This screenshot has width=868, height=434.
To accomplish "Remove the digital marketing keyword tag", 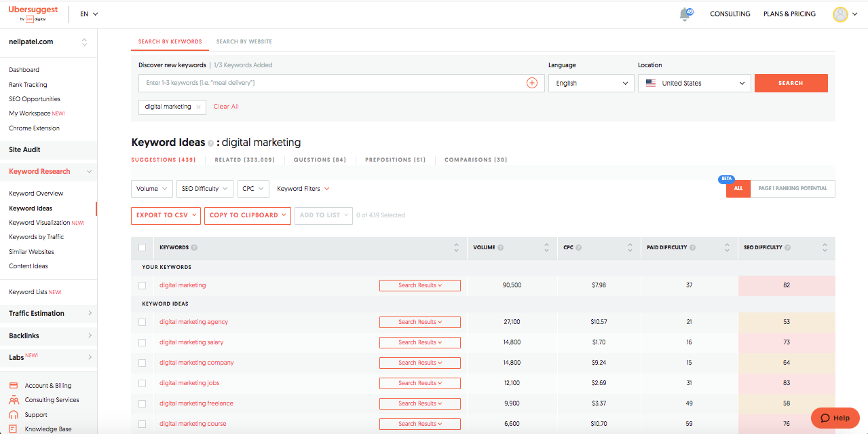I will [198, 107].
